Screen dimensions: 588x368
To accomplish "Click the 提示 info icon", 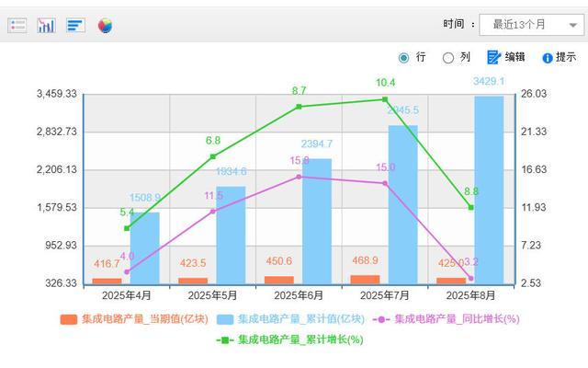I will (x=548, y=58).
